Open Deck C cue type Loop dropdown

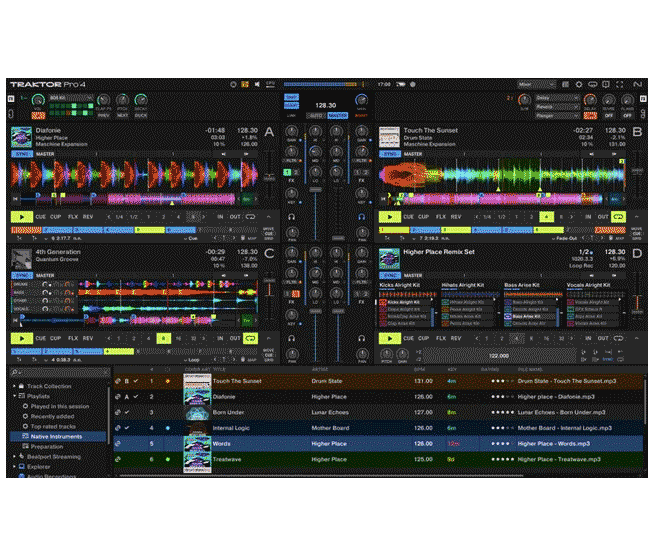pyautogui.click(x=192, y=360)
